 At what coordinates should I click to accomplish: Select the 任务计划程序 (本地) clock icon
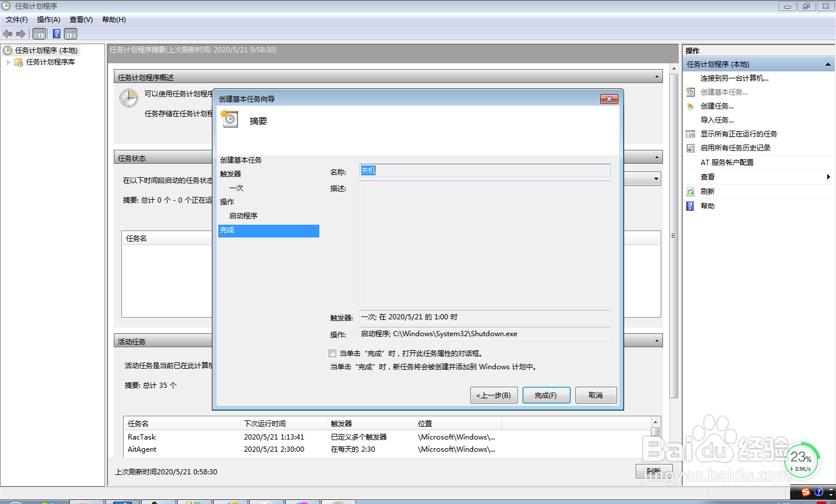coord(8,50)
